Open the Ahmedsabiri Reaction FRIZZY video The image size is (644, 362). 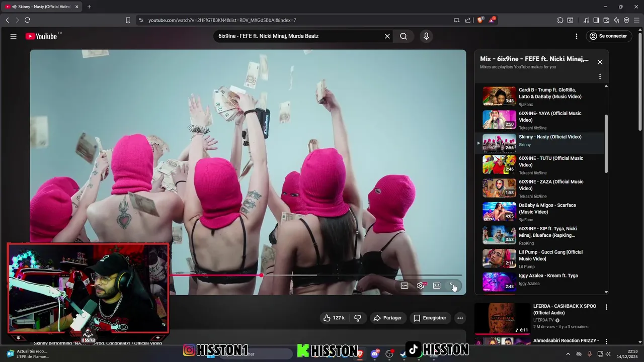pos(566,340)
